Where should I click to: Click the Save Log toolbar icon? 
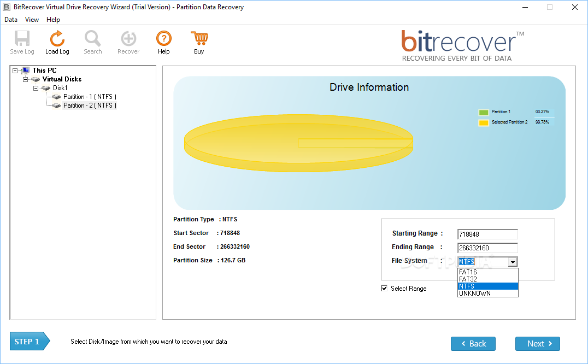pyautogui.click(x=22, y=38)
